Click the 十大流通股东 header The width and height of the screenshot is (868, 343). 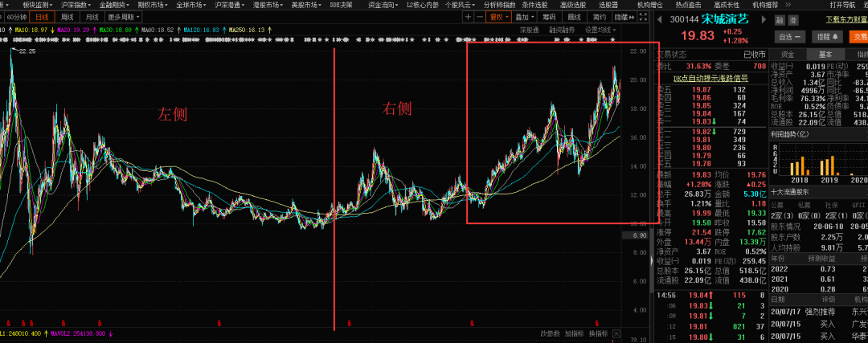[x=789, y=193]
